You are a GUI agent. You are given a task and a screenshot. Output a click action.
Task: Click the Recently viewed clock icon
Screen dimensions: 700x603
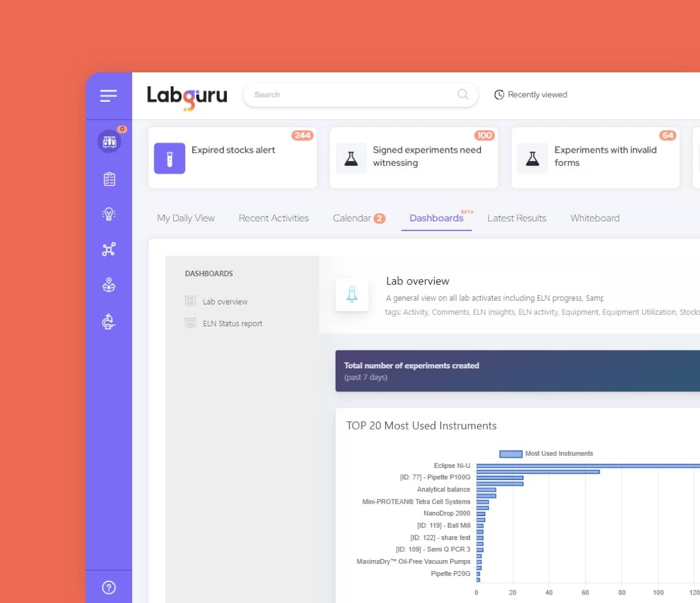499,95
